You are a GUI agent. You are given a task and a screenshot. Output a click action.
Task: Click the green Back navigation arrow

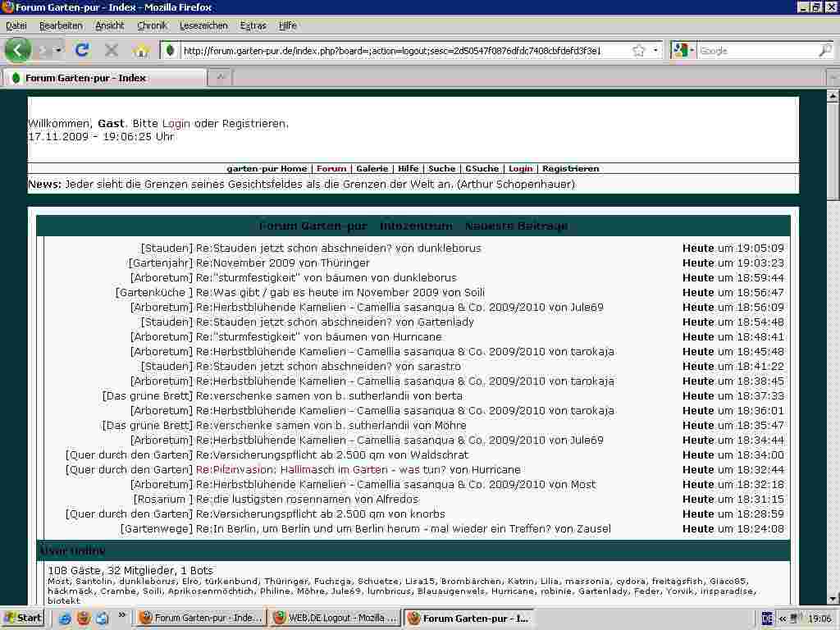pyautogui.click(x=17, y=50)
